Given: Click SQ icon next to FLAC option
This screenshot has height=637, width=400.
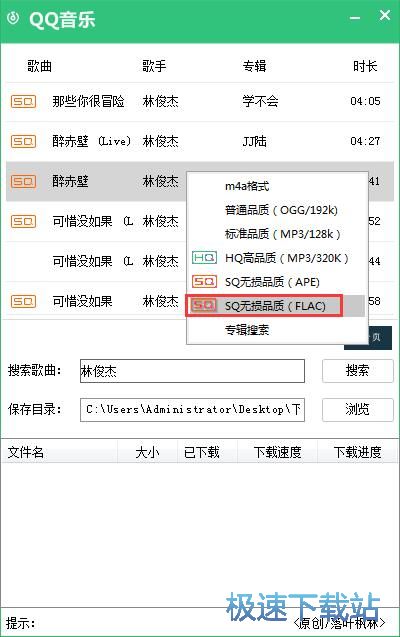Looking at the screenshot, I should [x=204, y=306].
